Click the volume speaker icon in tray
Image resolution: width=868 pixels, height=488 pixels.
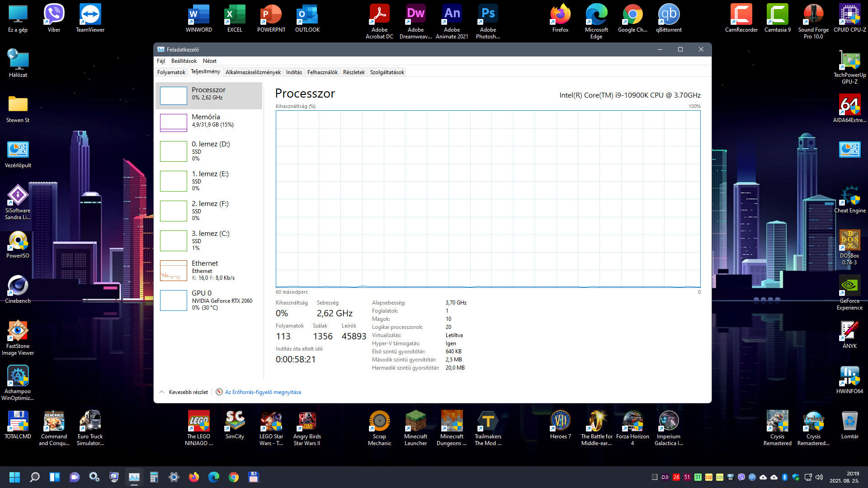819,477
